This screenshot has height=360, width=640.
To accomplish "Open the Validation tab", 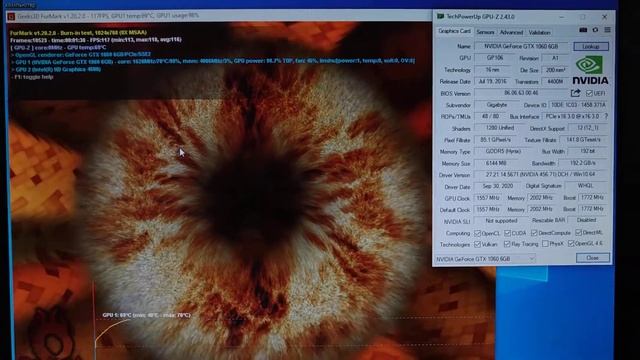I will pyautogui.click(x=539, y=32).
